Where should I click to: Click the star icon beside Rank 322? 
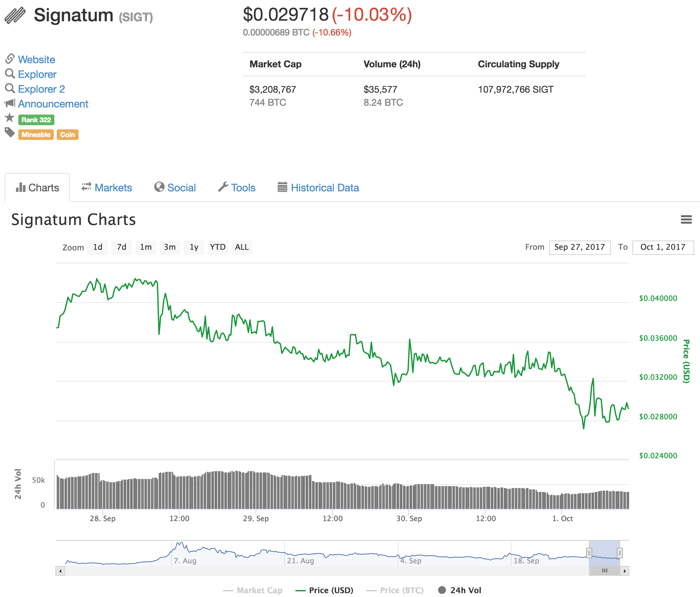(9, 118)
